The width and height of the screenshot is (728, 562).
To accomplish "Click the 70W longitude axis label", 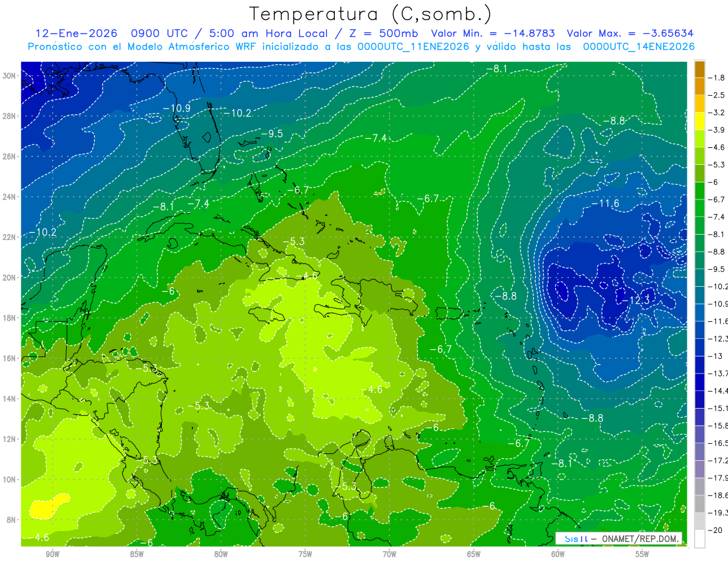I will point(389,554).
